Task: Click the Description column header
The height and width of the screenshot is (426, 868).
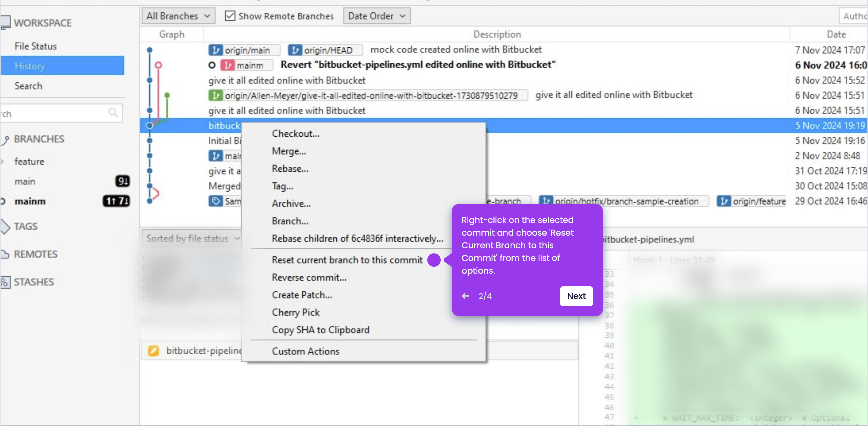Action: (x=497, y=34)
